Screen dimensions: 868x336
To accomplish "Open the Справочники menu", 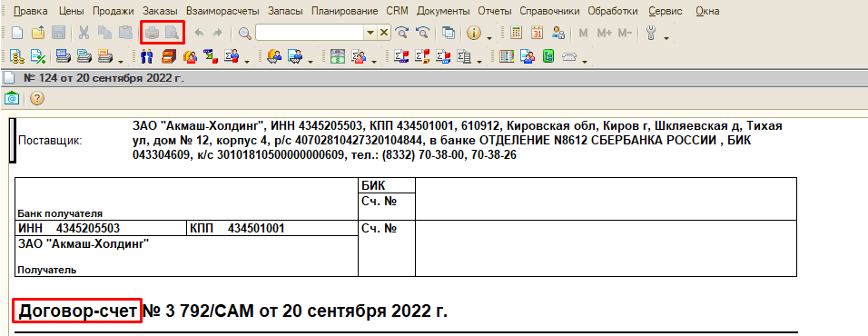I will (549, 11).
